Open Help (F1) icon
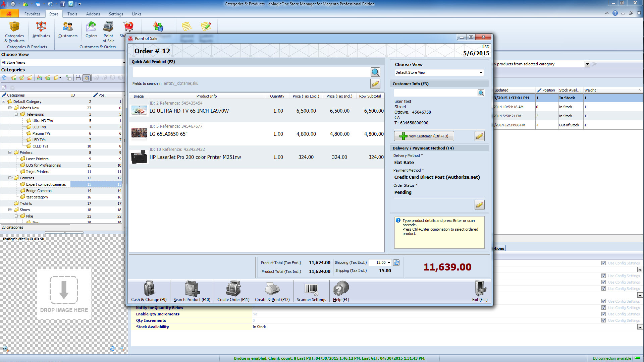This screenshot has height=362, width=644. tap(341, 291)
